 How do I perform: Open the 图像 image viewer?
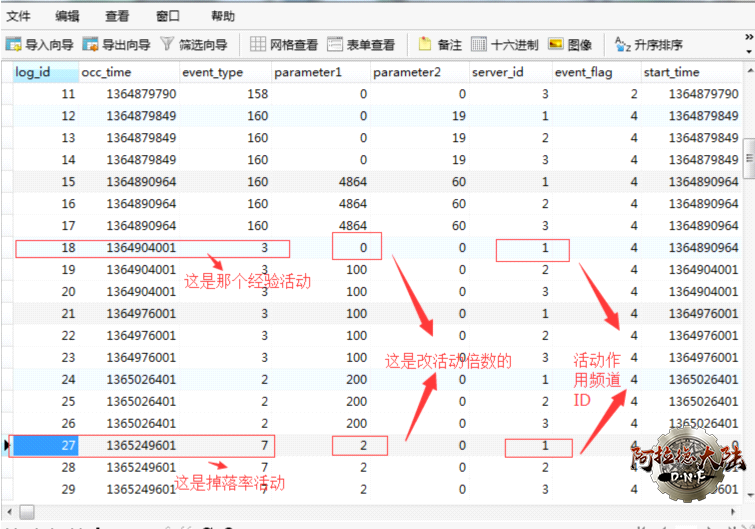pyautogui.click(x=571, y=45)
